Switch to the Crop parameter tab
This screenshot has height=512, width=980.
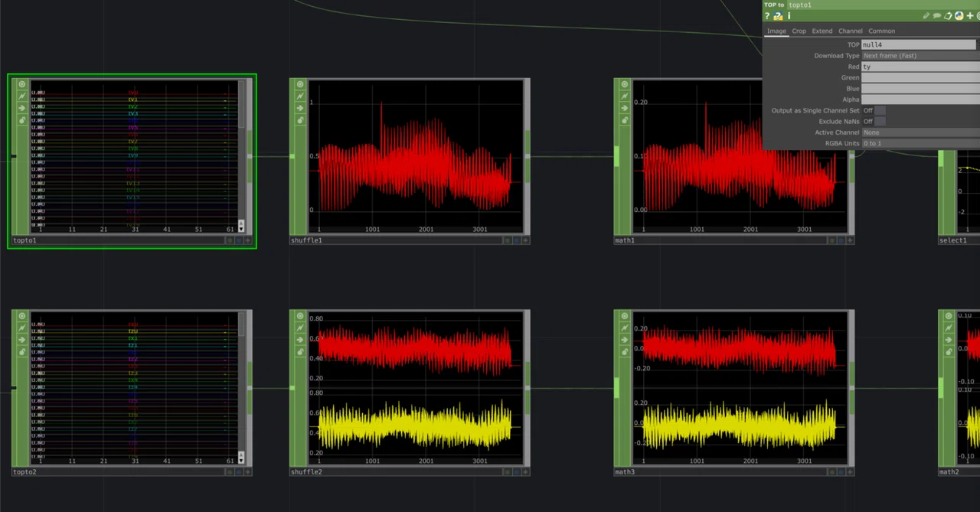tap(799, 31)
